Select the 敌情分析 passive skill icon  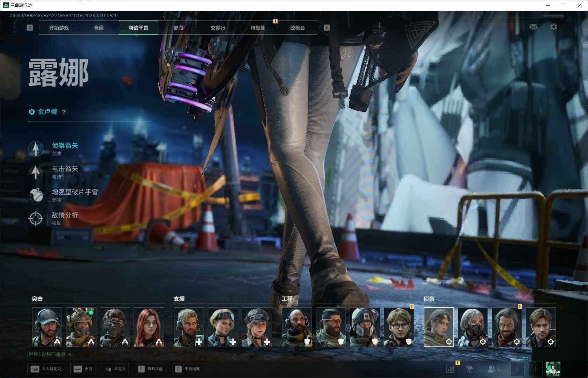click(36, 218)
